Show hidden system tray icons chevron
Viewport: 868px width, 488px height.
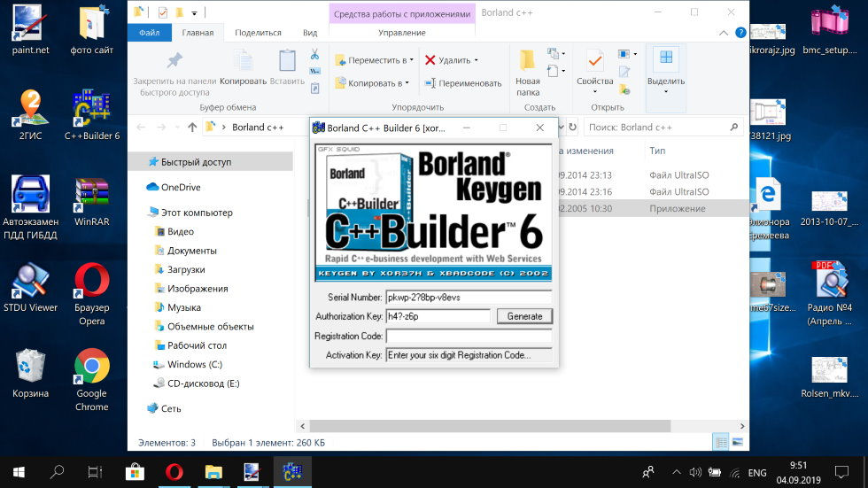click(676, 473)
